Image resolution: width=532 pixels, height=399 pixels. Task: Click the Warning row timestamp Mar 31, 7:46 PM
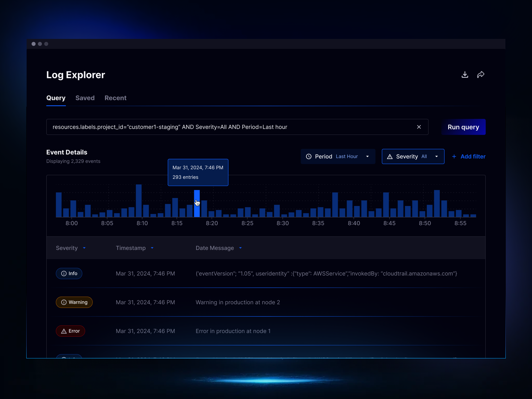[145, 302]
